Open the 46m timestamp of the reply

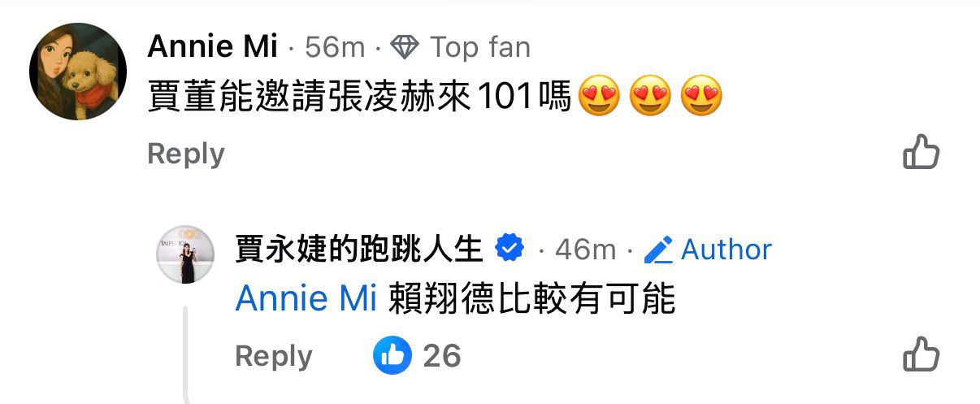tap(586, 250)
